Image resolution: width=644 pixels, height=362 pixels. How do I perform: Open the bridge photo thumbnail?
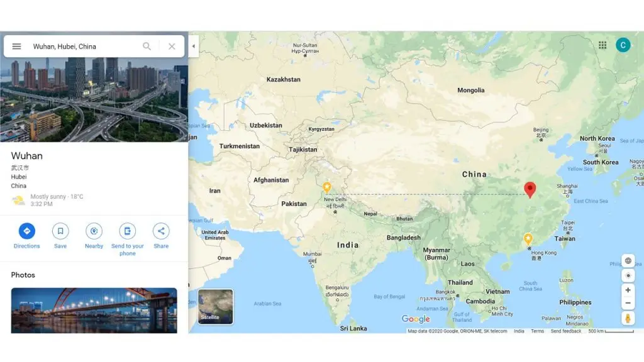point(94,310)
